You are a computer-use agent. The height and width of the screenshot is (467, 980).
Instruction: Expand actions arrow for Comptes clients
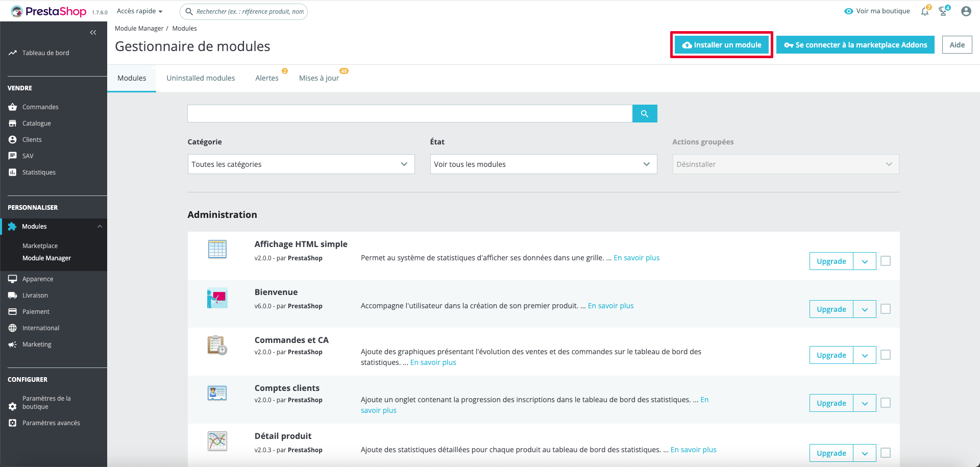[865, 403]
